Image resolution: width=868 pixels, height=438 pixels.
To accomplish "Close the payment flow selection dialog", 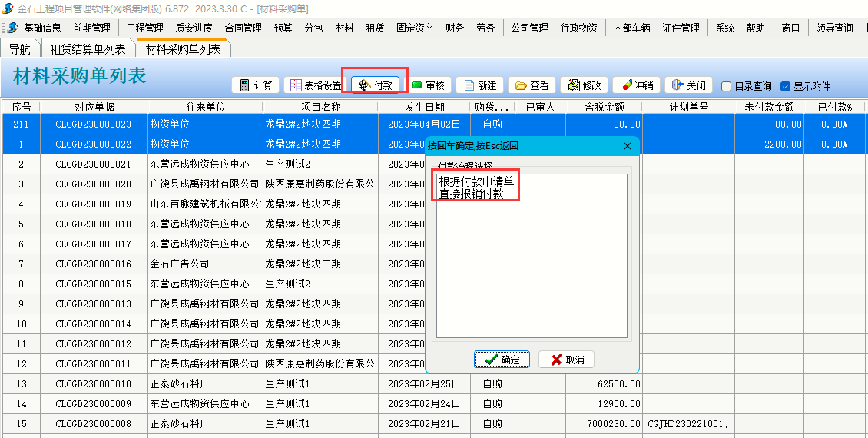I will tap(627, 146).
